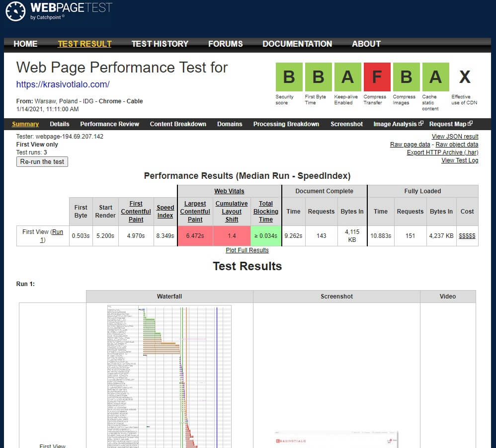496x448 pixels.
Task: Click the First Byte Time B grade
Action: click(x=318, y=77)
